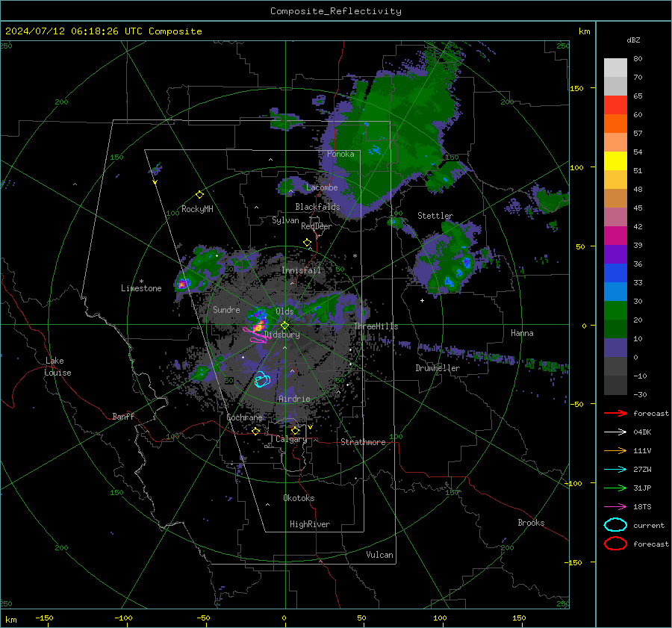The height and width of the screenshot is (628, 672).
Task: Click the Lake Louise label
Action: click(57, 367)
